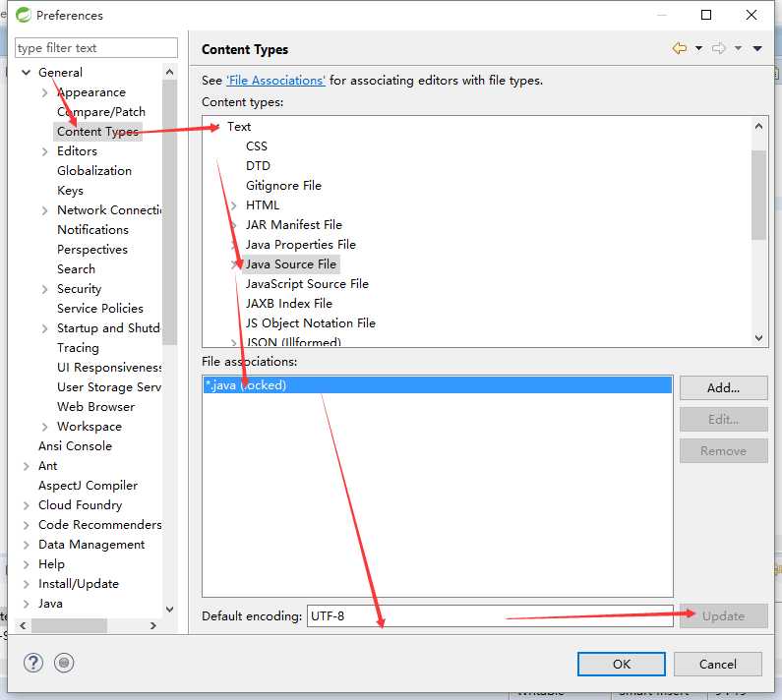Click content types list scroll-down arrow
782x700 pixels.
pos(758,338)
